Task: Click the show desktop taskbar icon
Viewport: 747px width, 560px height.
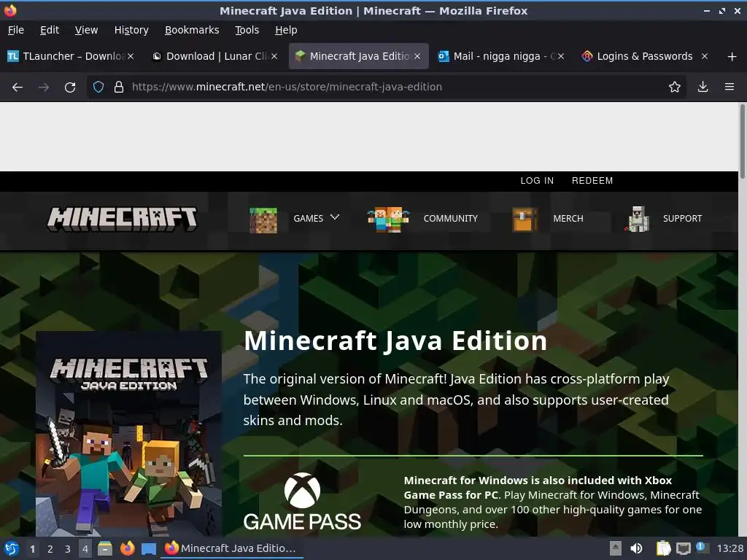Action: [149, 549]
